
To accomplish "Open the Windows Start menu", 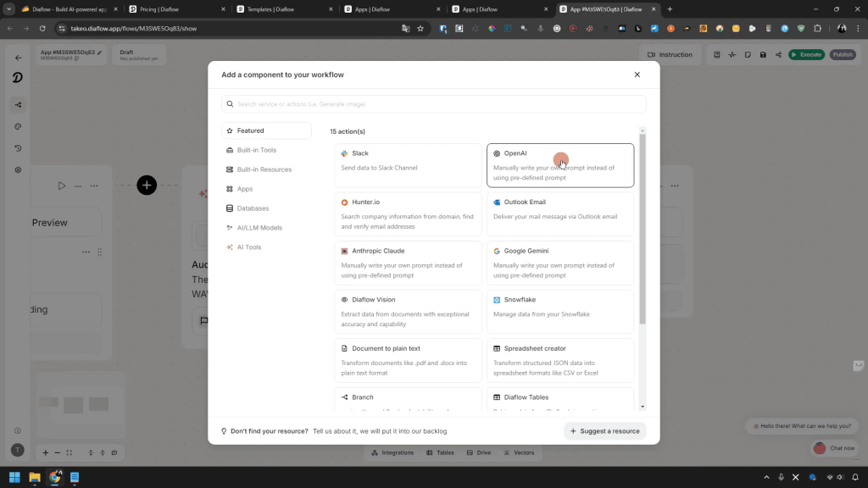I will [14, 477].
